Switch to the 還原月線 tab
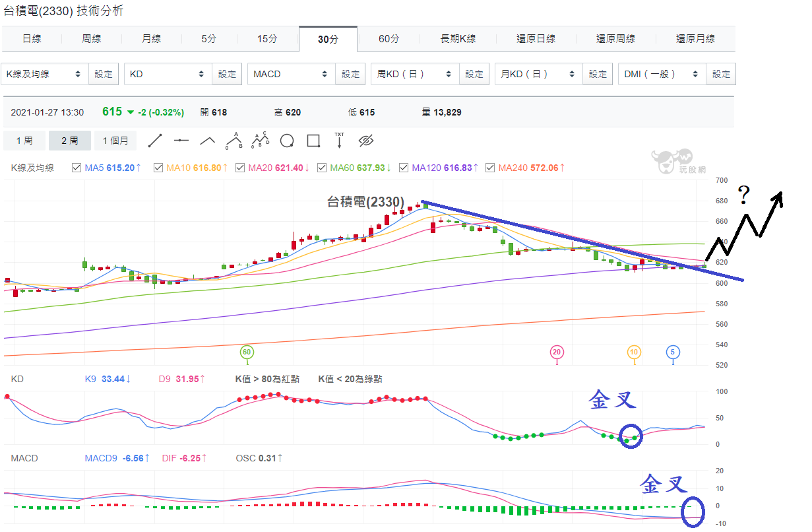This screenshot has height=532, width=812. click(695, 39)
